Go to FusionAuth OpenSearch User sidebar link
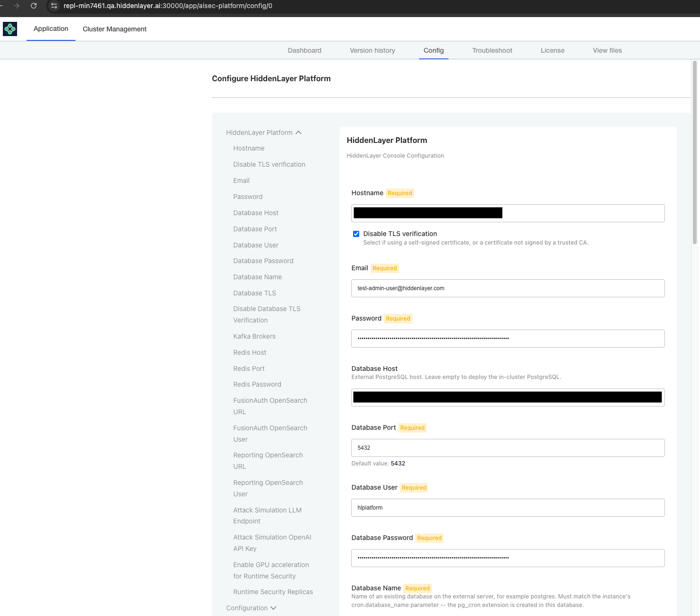This screenshot has width=700, height=616. (270, 434)
